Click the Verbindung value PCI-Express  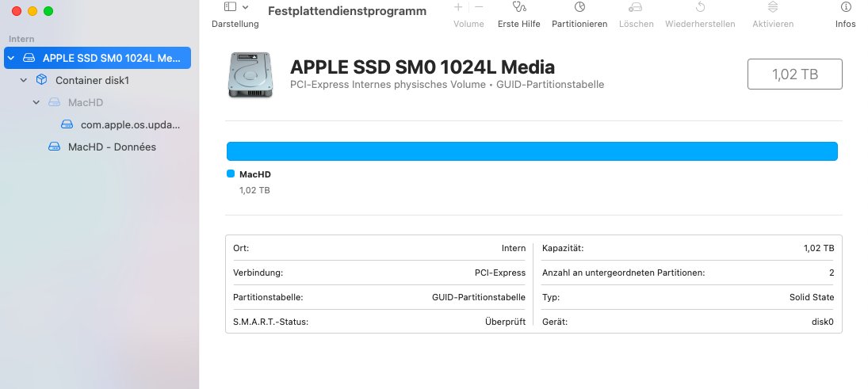500,273
